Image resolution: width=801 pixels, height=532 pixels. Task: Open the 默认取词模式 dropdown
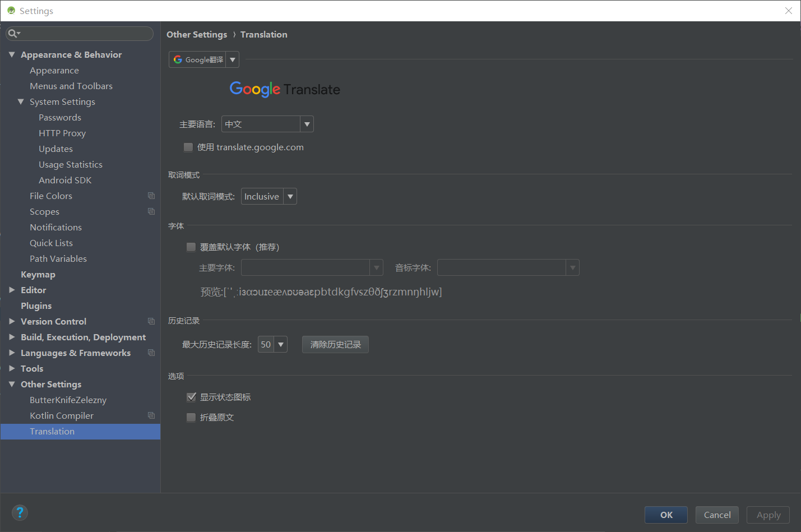(290, 196)
